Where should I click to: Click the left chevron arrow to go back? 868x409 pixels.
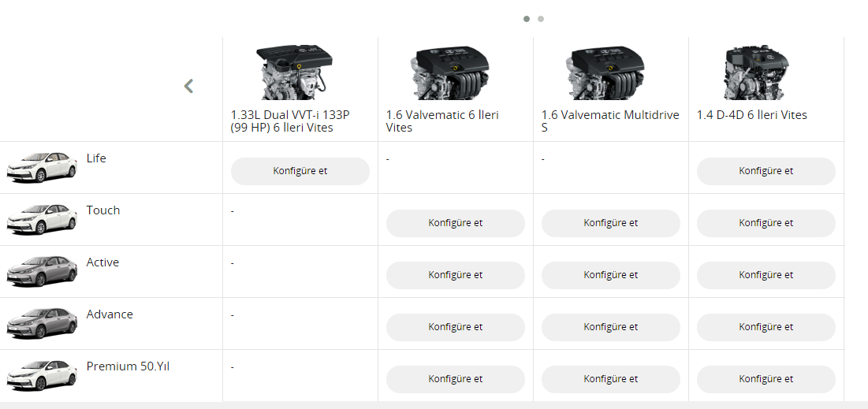coord(188,86)
